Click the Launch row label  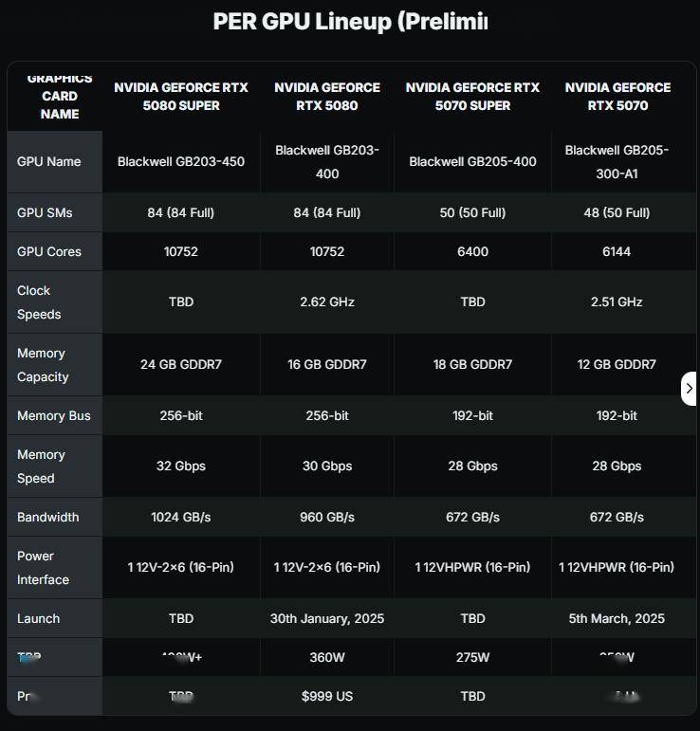38,618
